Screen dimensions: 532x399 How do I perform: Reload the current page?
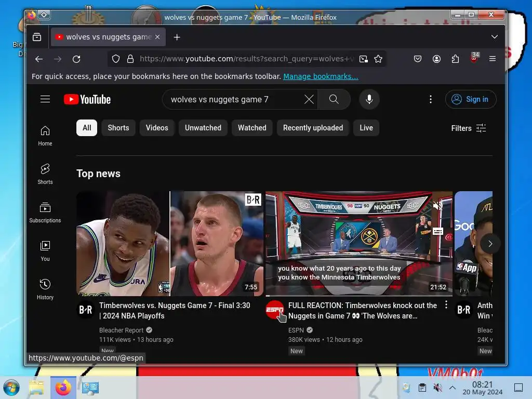pyautogui.click(x=77, y=59)
